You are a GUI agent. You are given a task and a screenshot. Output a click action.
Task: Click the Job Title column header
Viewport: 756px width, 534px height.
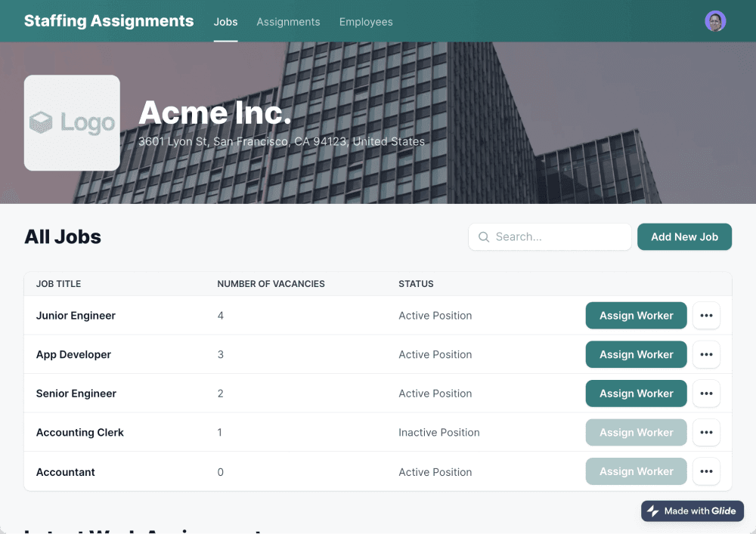coord(58,284)
